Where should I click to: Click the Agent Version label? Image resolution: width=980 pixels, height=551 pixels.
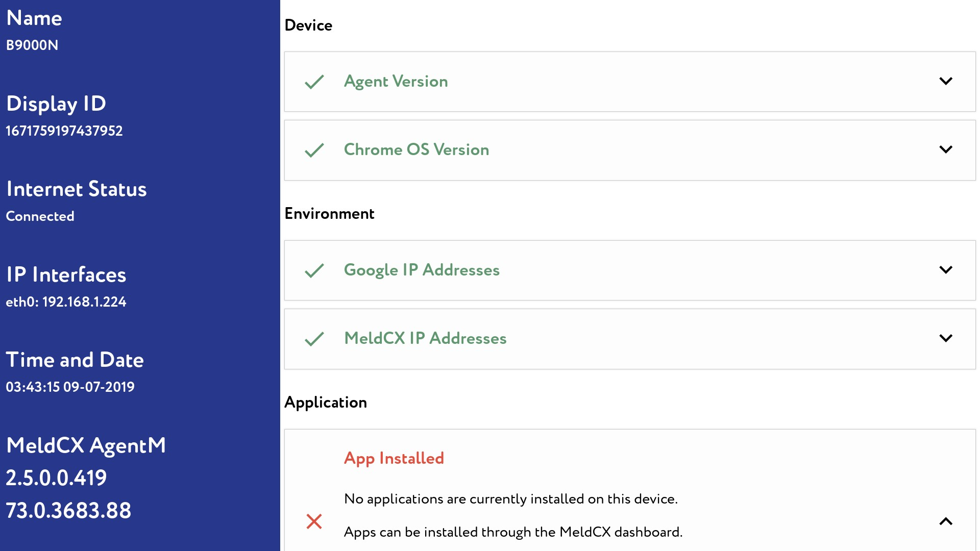point(396,82)
